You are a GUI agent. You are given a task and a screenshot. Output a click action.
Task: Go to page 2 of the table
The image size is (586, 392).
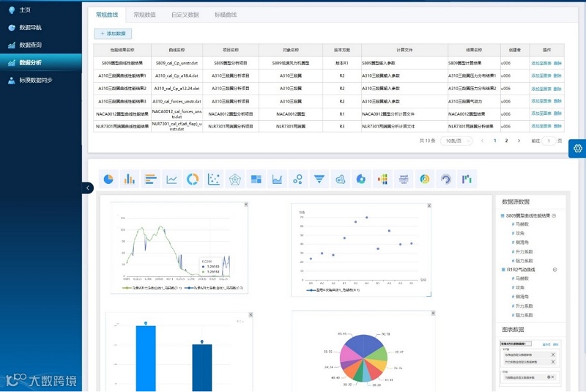pyautogui.click(x=506, y=141)
